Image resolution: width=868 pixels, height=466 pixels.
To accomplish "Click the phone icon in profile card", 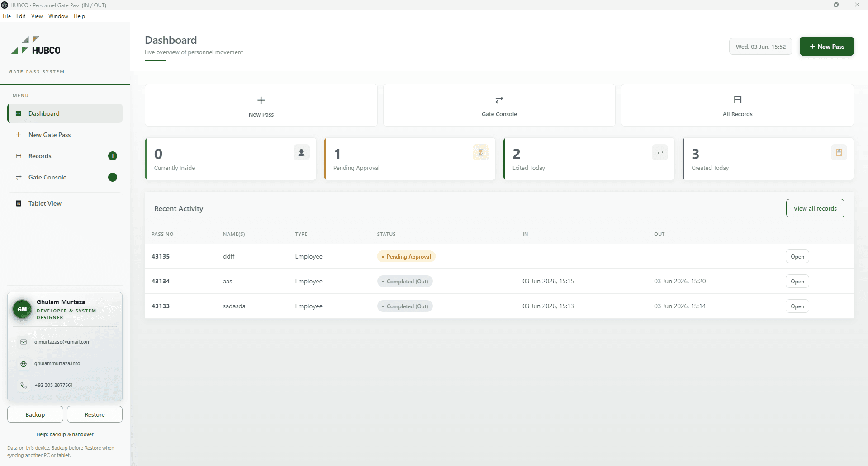I will tap(24, 386).
